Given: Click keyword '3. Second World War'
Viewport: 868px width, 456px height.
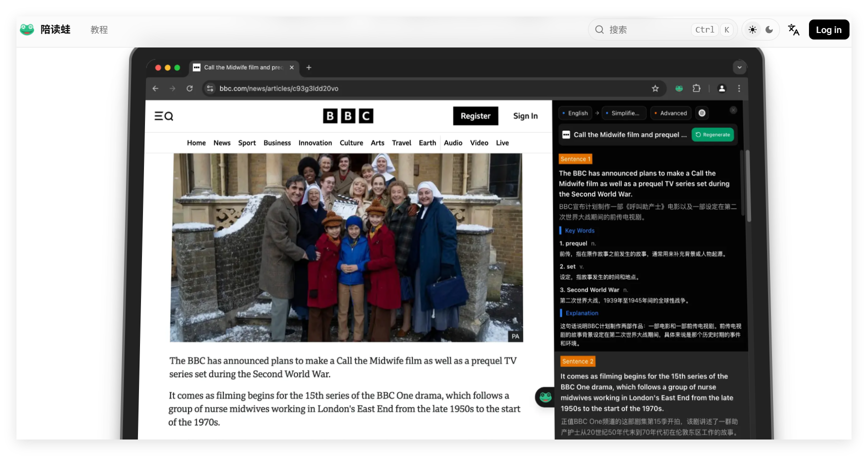Looking at the screenshot, I should coord(589,290).
